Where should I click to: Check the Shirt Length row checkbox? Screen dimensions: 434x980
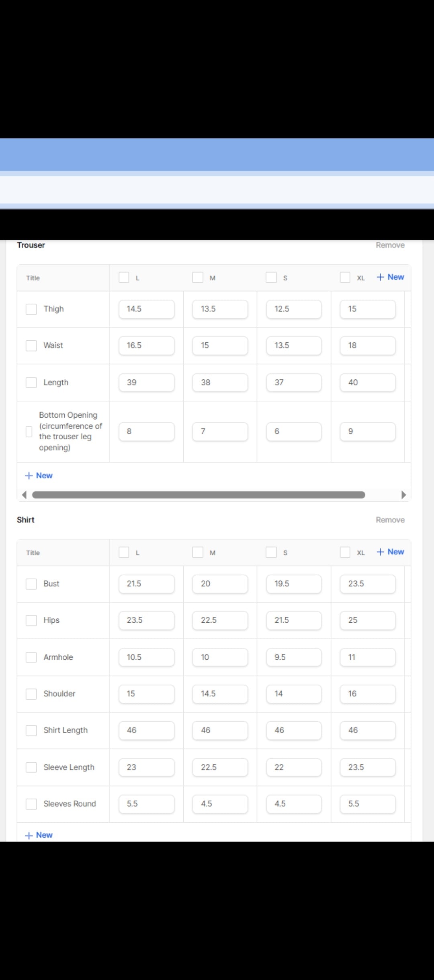click(31, 730)
